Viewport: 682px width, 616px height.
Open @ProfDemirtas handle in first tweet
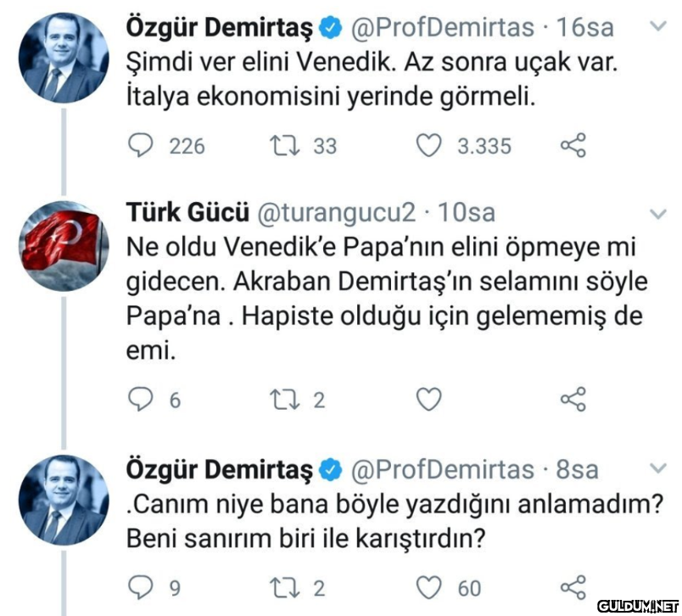tap(443, 27)
